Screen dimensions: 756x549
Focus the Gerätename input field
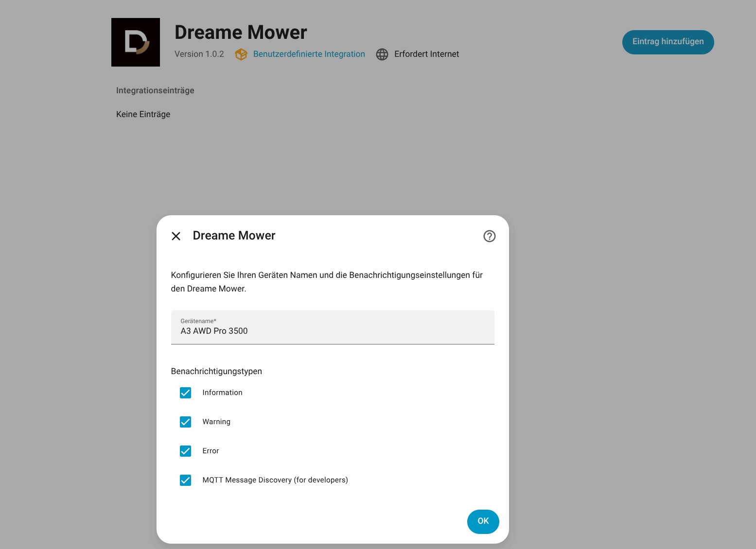tap(333, 327)
